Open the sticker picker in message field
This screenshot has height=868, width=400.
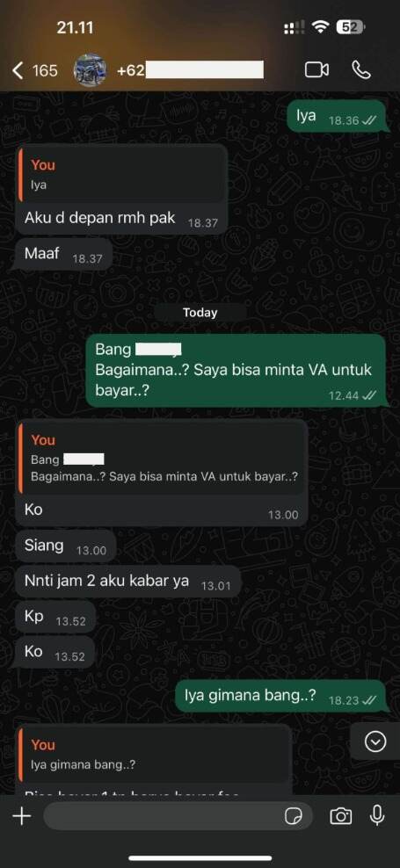[x=293, y=816]
